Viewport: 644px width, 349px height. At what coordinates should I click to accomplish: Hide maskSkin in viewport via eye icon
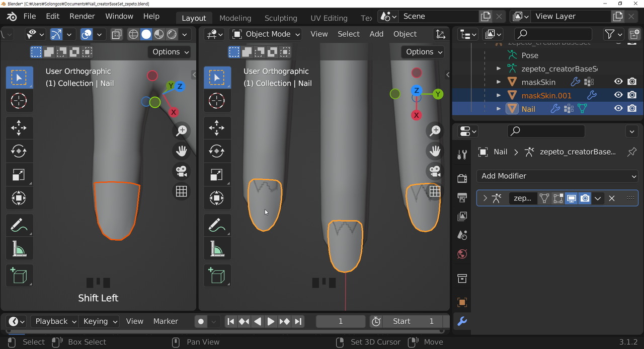pyautogui.click(x=618, y=82)
